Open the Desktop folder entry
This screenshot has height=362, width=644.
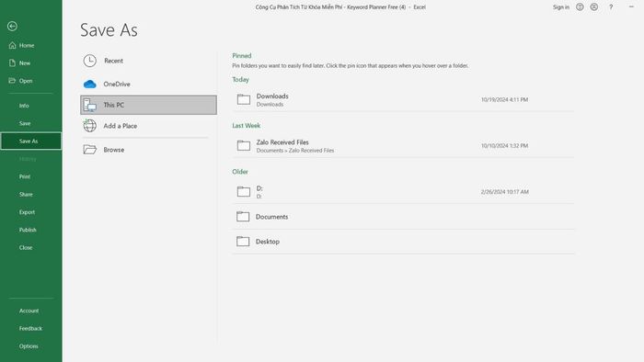403,242
